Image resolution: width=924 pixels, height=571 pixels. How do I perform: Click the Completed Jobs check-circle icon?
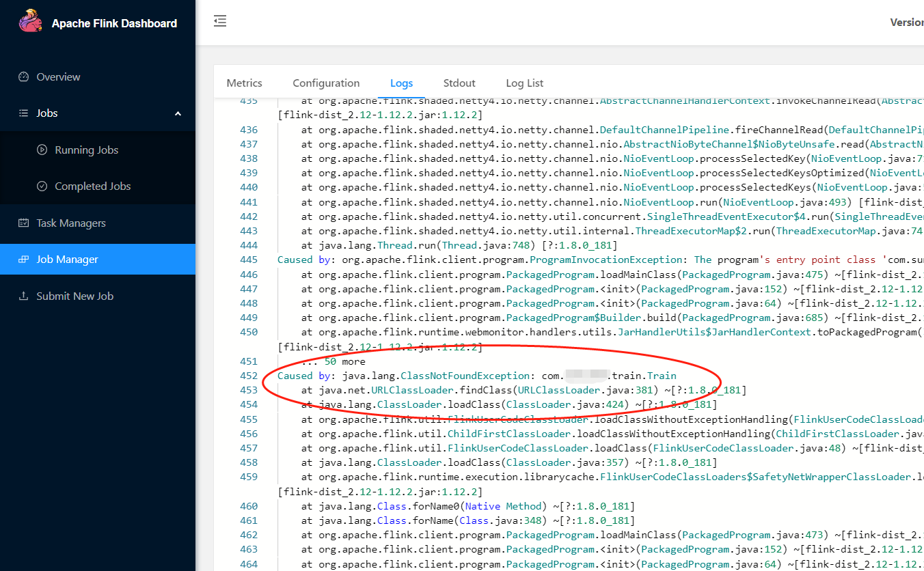[42, 186]
